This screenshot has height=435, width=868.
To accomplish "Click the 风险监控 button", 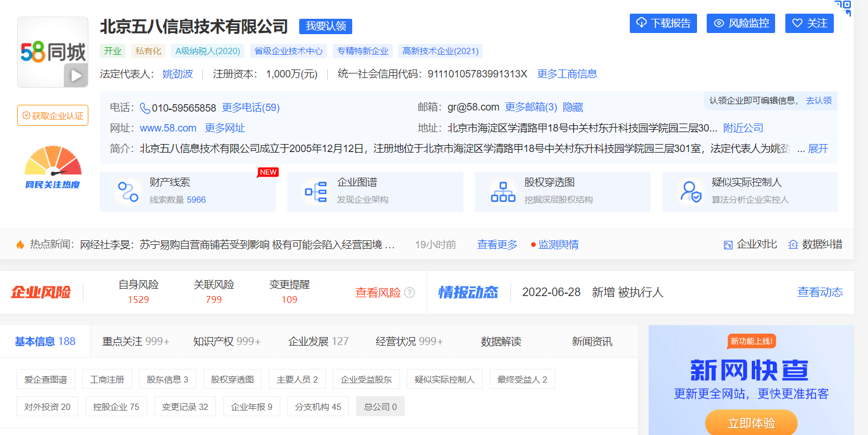I will pyautogui.click(x=741, y=23).
